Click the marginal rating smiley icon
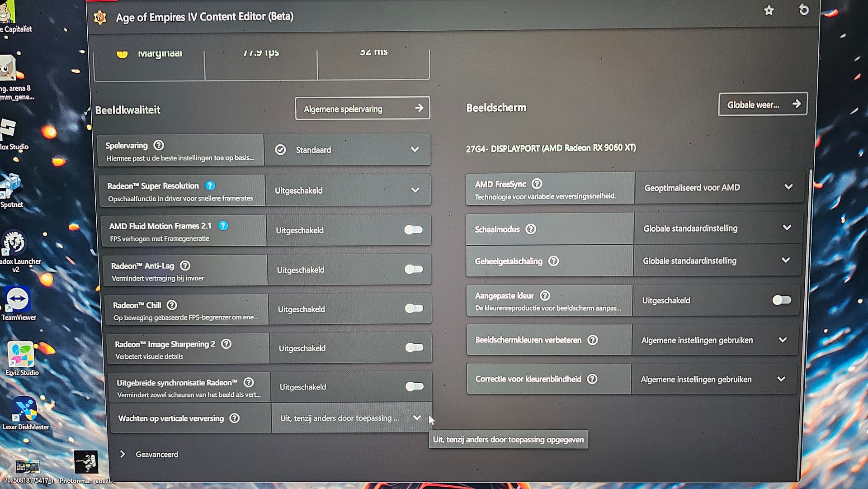The width and height of the screenshot is (868, 489). [122, 54]
